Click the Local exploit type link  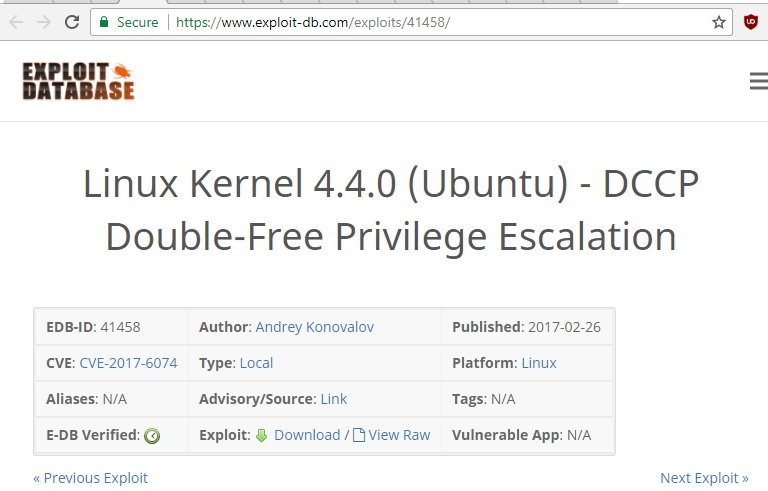click(256, 363)
